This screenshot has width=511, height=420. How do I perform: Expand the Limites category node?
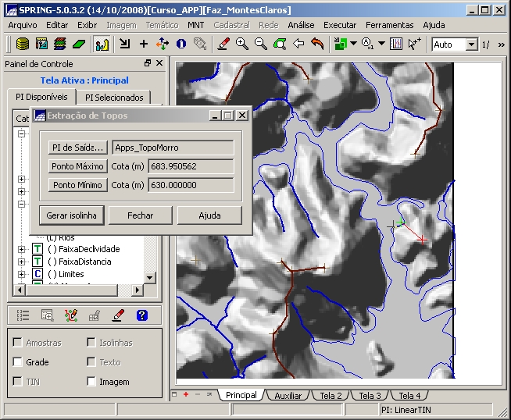coord(21,274)
